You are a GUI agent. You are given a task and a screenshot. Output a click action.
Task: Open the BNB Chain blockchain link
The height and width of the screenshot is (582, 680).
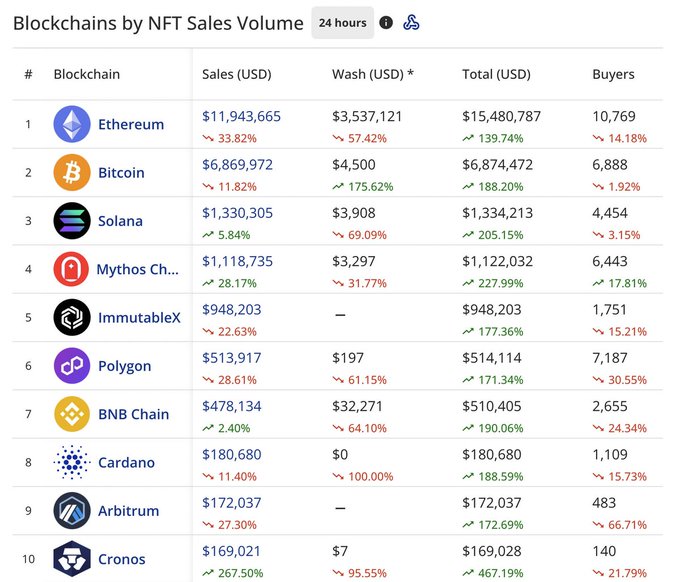[134, 414]
